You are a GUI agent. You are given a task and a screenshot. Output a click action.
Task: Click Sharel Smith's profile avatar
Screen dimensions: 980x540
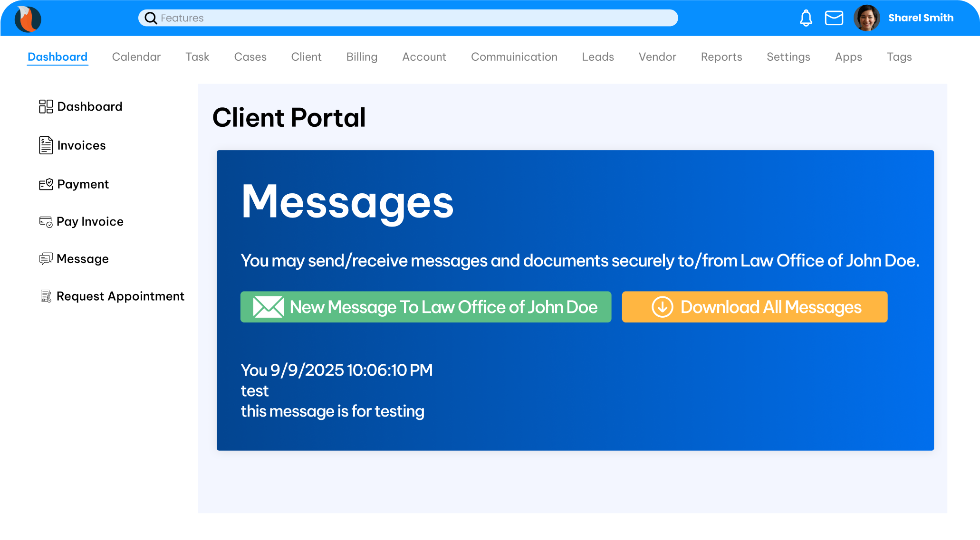866,18
